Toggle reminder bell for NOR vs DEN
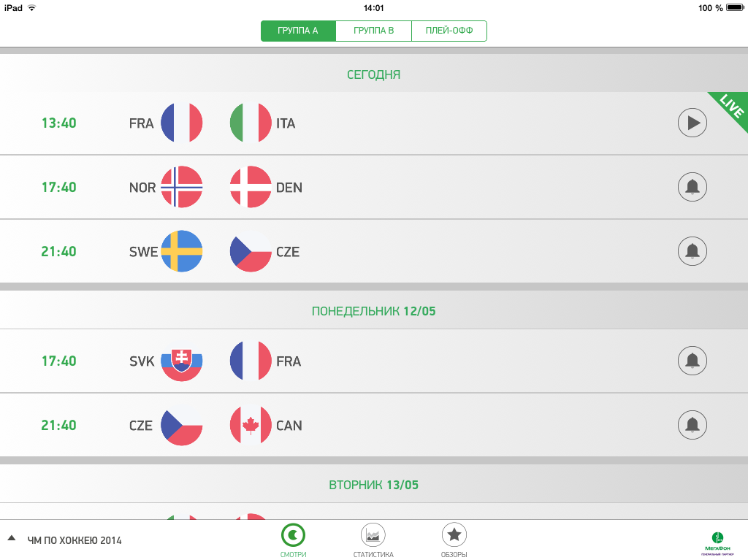 pos(692,187)
